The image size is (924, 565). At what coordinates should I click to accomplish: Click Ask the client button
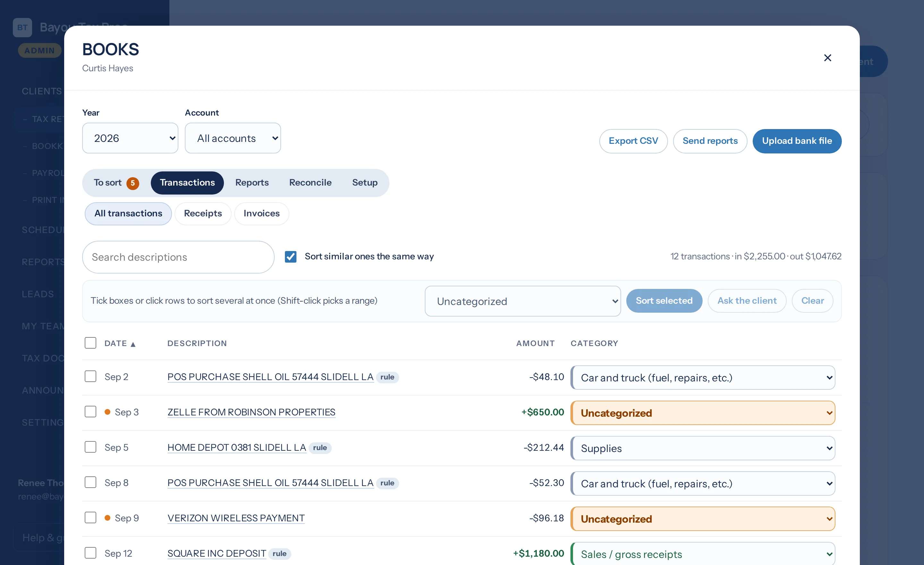coord(747,301)
